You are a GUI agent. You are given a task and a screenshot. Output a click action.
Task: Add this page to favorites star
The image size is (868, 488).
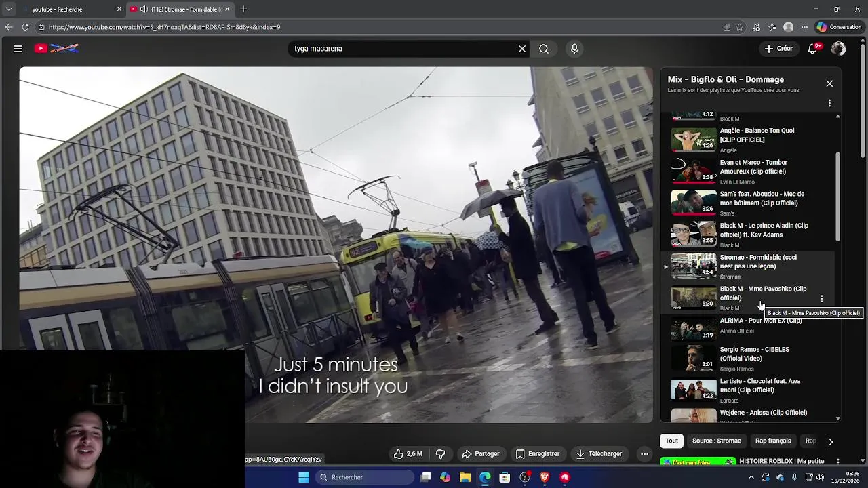pos(740,27)
